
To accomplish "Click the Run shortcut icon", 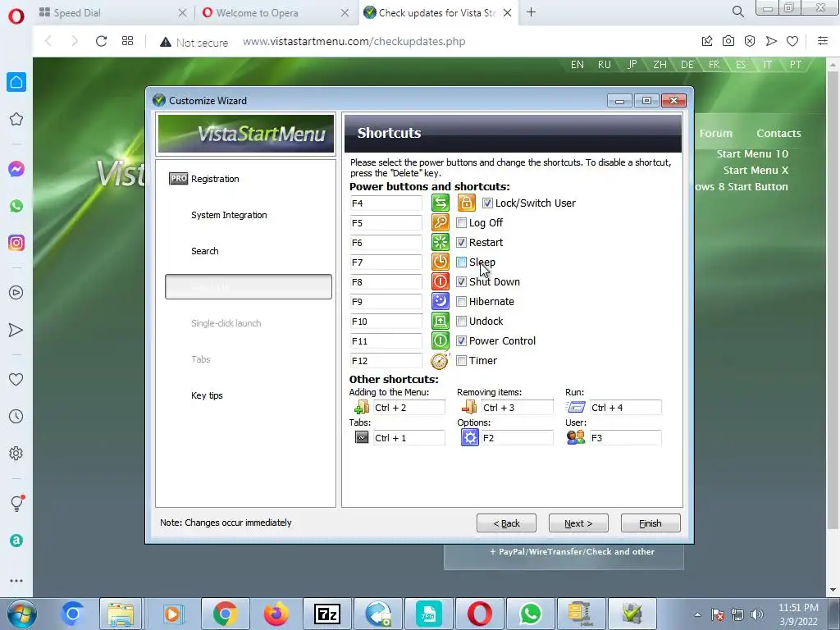I will (x=576, y=408).
